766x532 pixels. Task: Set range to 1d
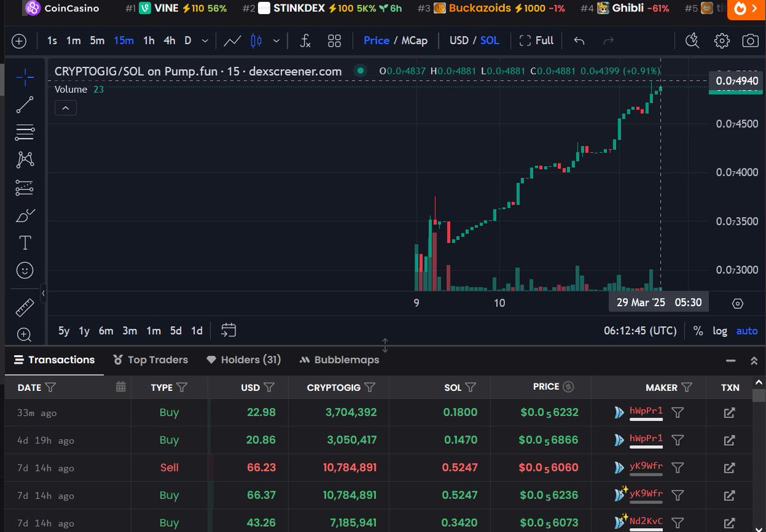(x=197, y=330)
